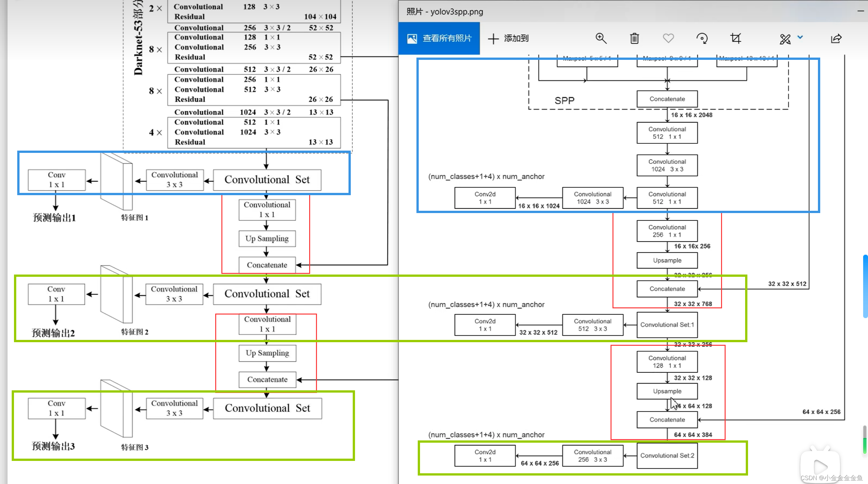Click the 'Convolutional 128 1 x 1' box
Screen dimensions: 868x484
tap(667, 362)
